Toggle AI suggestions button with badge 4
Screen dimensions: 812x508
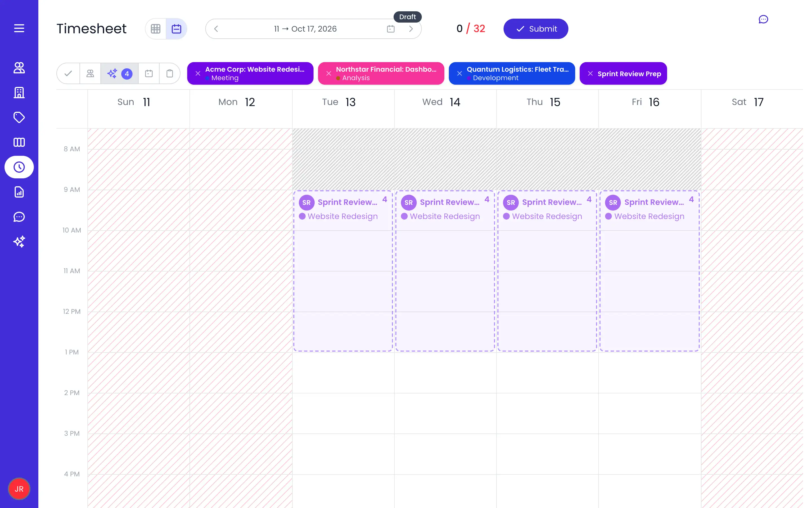[120, 73]
